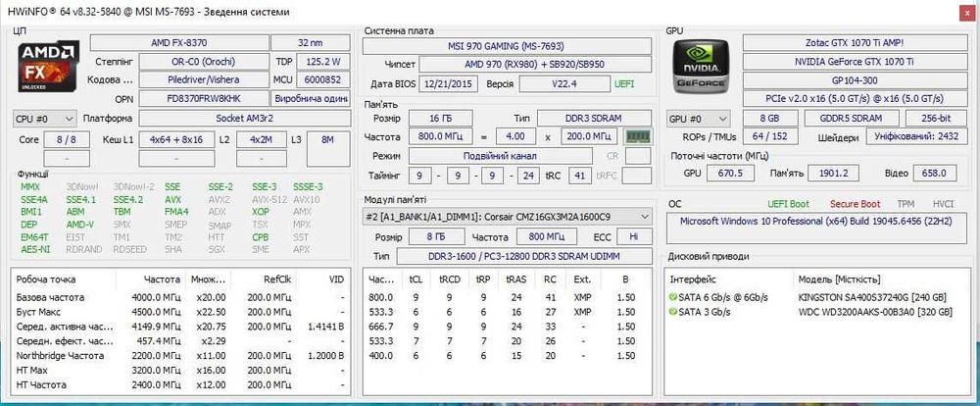
Task: Click the shaders field Уніфікований: 2432
Action: [x=916, y=137]
